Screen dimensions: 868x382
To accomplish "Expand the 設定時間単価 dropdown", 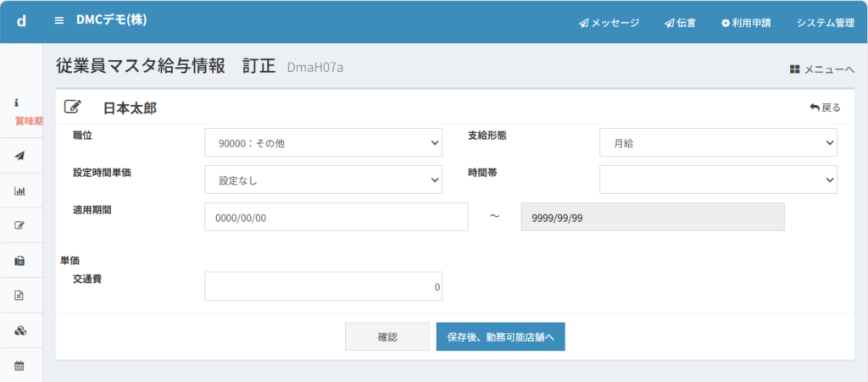I will coord(323,180).
